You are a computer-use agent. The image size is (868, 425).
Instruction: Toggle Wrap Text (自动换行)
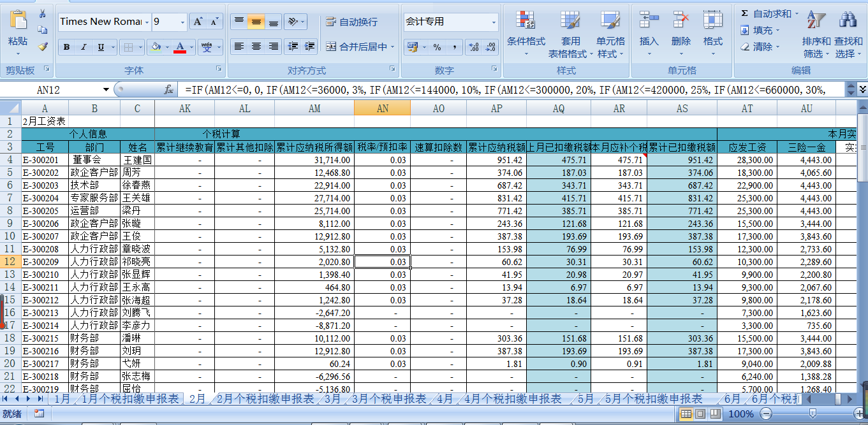[352, 22]
